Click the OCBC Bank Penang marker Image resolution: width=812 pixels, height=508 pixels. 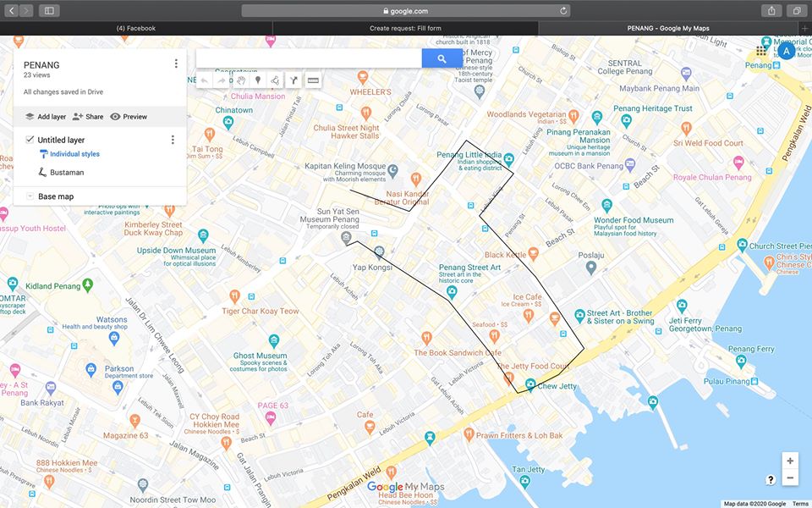pos(629,165)
